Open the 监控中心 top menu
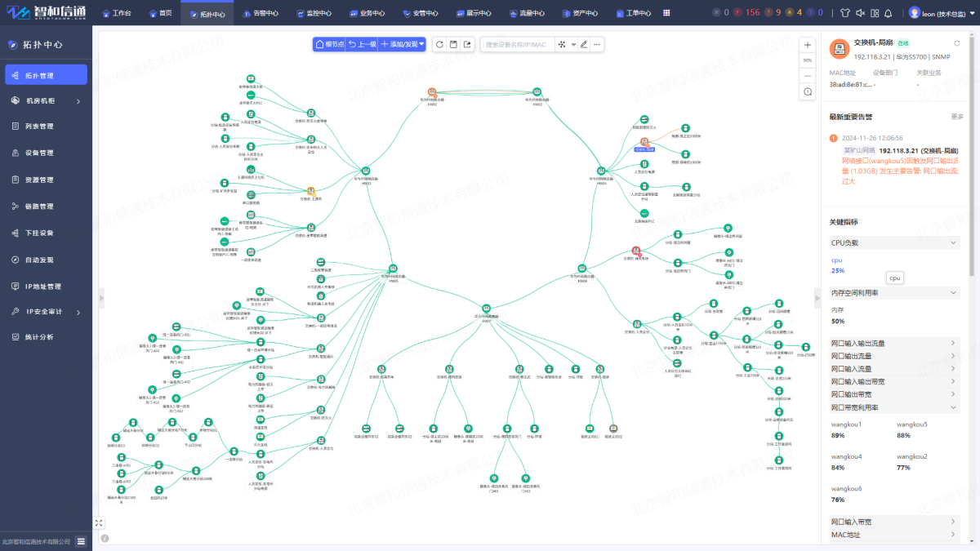Image resolution: width=980 pixels, height=551 pixels. (313, 13)
